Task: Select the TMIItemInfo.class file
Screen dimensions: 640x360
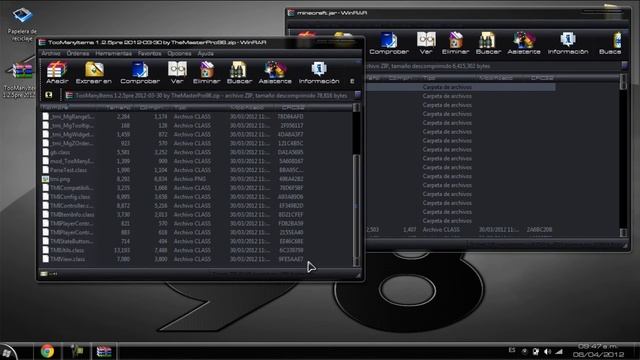Action: (72, 215)
